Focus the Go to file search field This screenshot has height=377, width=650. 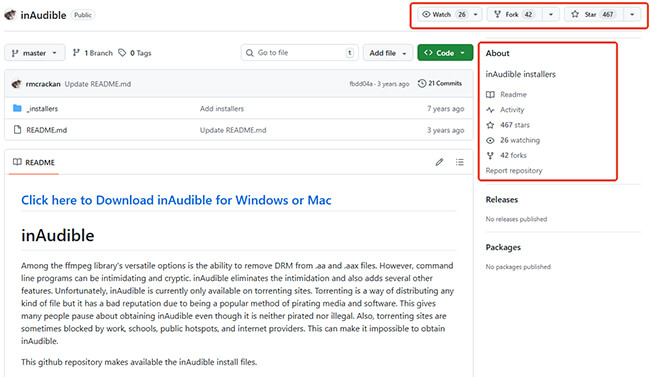click(300, 53)
